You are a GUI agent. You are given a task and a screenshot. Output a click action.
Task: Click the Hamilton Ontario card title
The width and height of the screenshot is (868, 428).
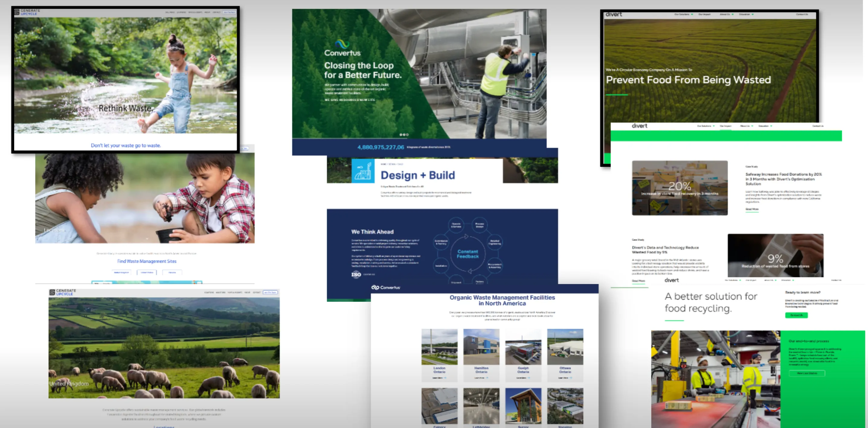pos(481,370)
